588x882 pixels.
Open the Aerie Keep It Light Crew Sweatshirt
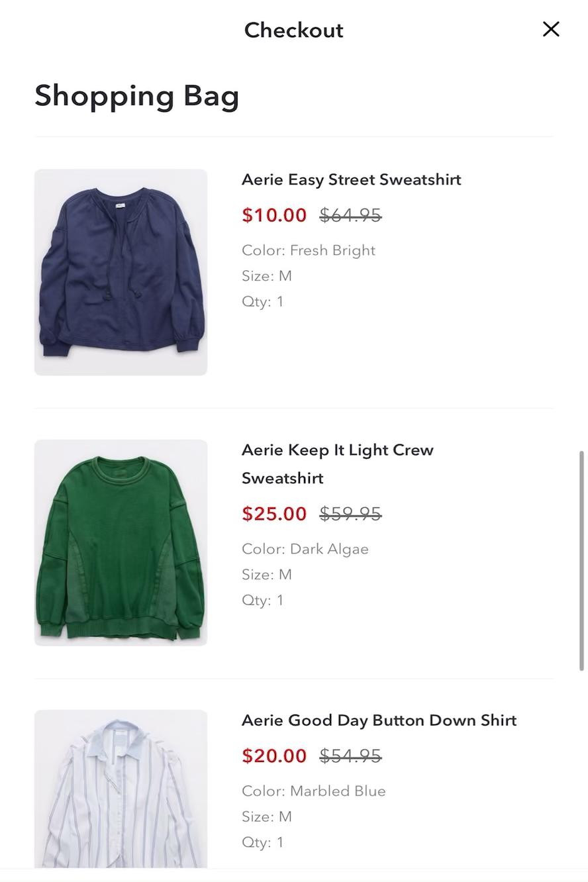coord(338,463)
